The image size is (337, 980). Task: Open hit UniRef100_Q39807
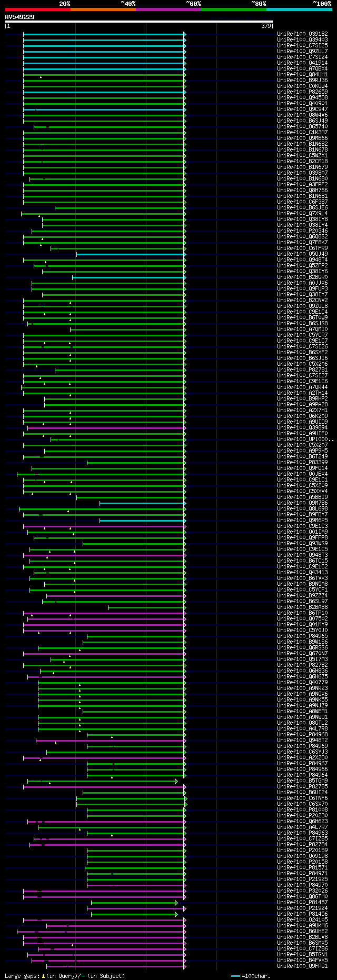[302, 173]
